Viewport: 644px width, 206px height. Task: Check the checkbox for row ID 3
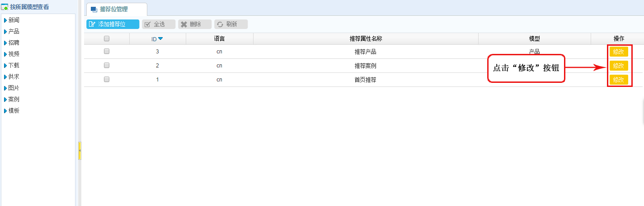(107, 52)
